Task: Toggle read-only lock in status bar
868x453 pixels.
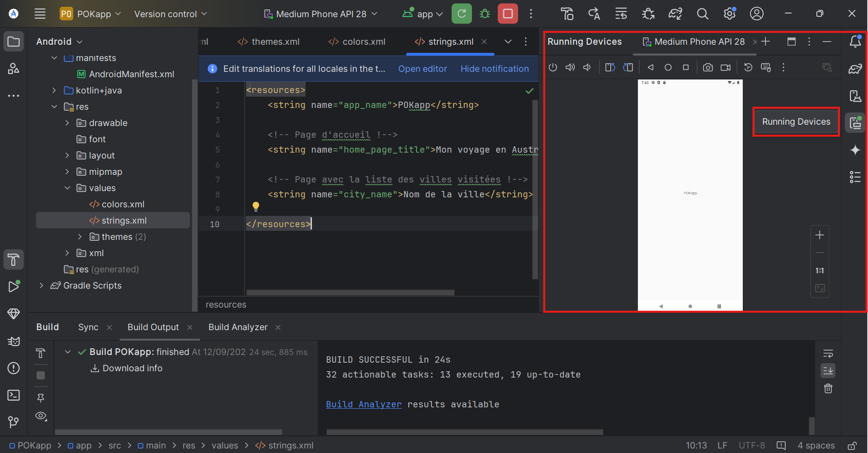Action: click(852, 446)
